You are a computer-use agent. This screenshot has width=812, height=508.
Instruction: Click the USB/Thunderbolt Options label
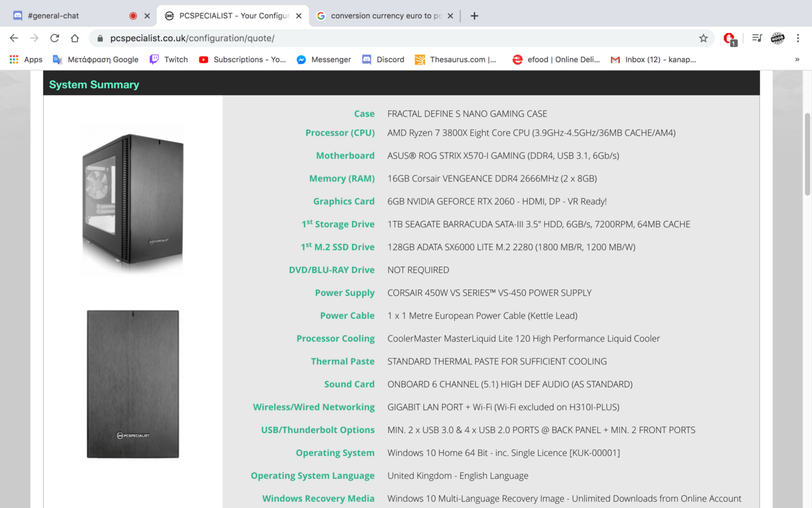[318, 430]
